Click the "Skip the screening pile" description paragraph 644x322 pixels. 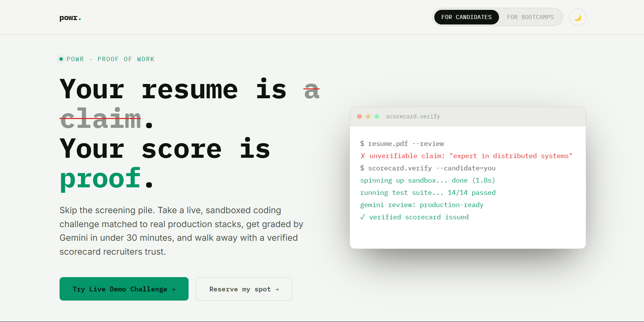tap(181, 231)
